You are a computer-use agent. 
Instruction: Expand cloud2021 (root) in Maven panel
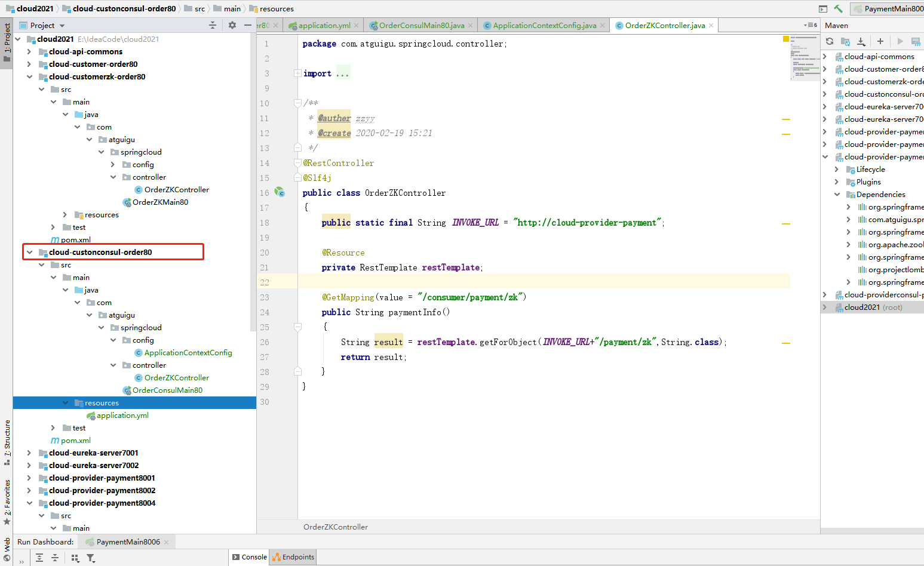point(825,307)
